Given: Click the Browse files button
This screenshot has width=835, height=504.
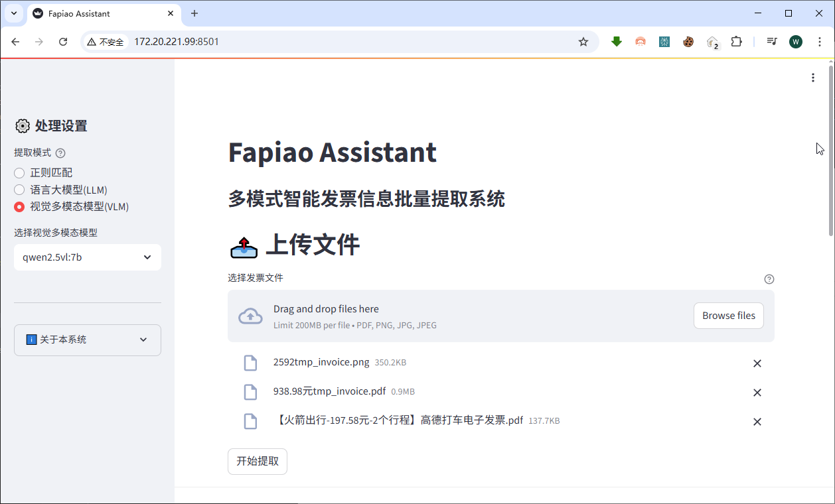Looking at the screenshot, I should tap(728, 316).
